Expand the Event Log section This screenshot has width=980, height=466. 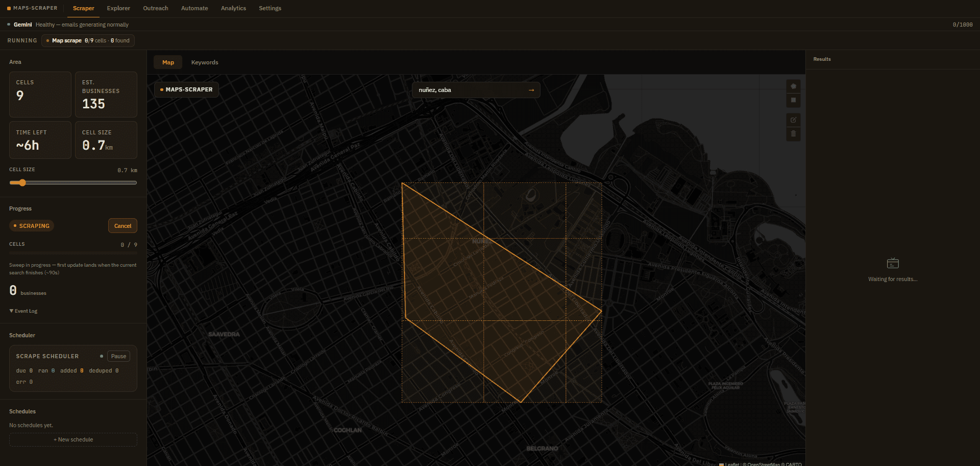coord(23,311)
